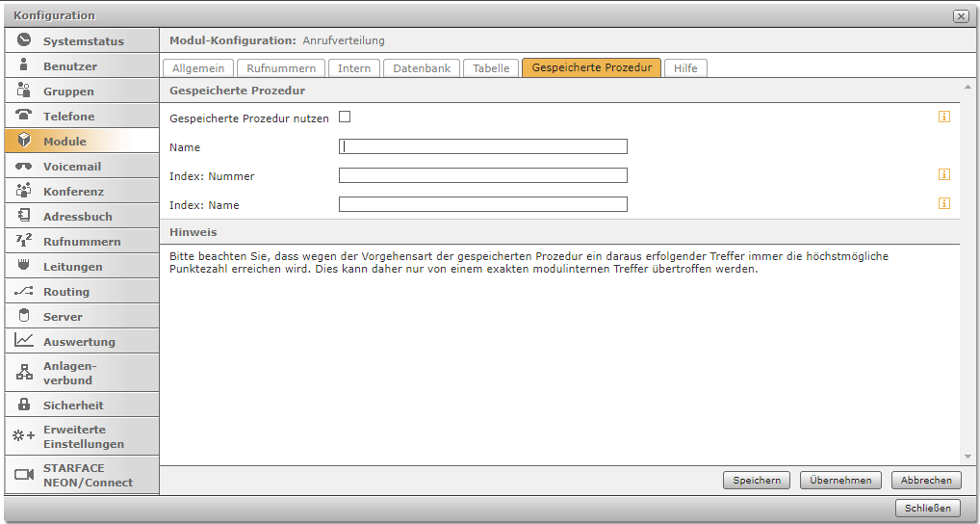
Task: Switch to the Hilfe tab
Action: click(685, 68)
